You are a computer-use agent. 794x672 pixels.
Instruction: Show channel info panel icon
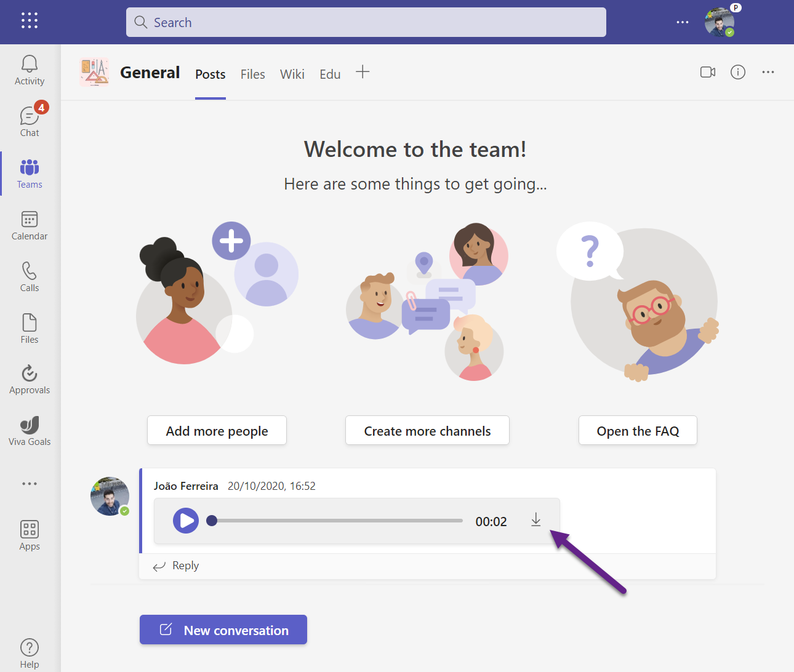[x=738, y=72]
